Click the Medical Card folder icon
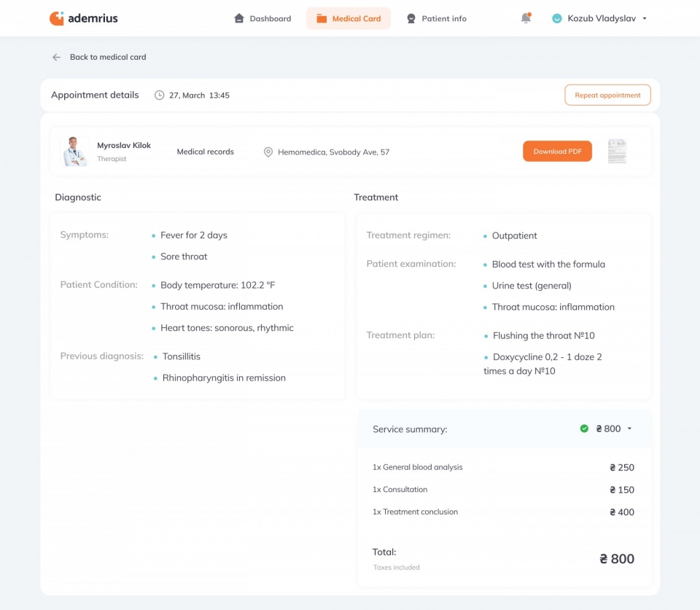700x610 pixels. click(322, 19)
